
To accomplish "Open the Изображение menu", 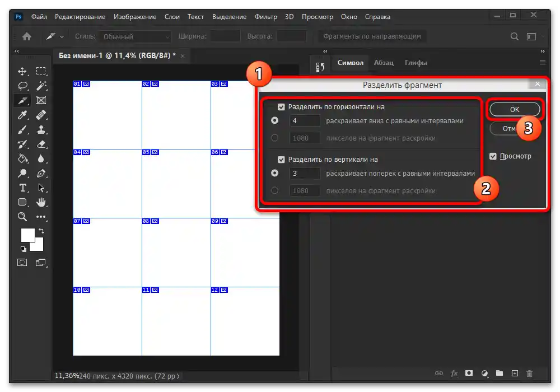I will click(135, 17).
